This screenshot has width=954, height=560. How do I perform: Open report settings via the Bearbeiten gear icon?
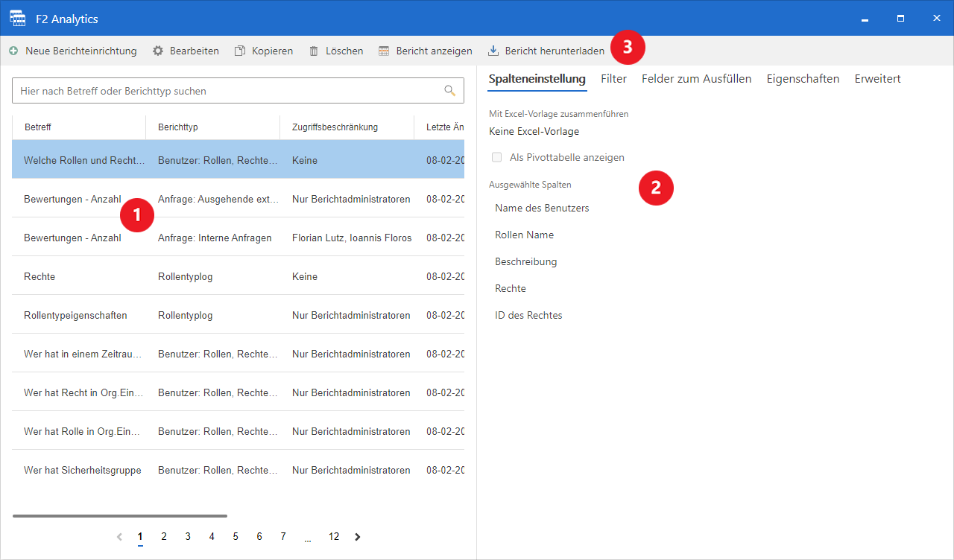coord(157,51)
